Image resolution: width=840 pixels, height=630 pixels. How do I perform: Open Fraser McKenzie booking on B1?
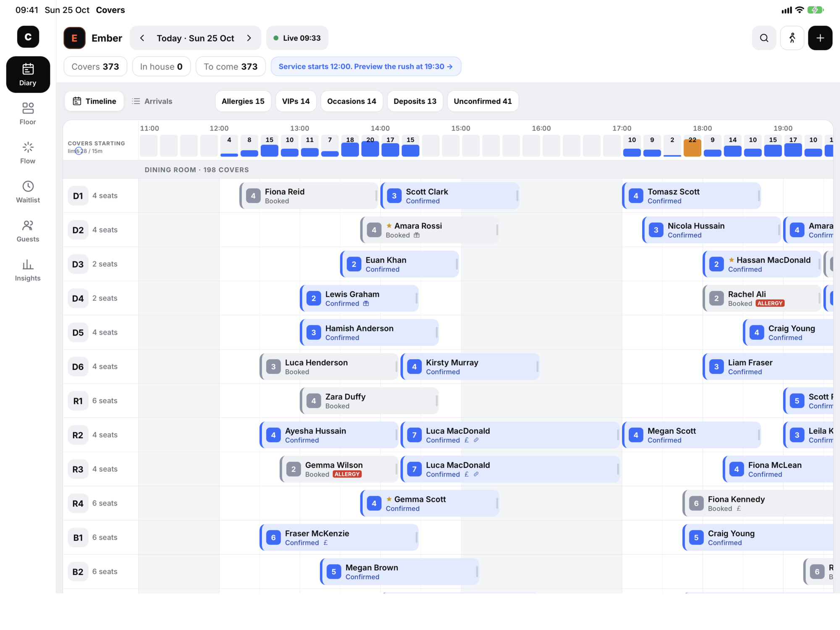339,538
